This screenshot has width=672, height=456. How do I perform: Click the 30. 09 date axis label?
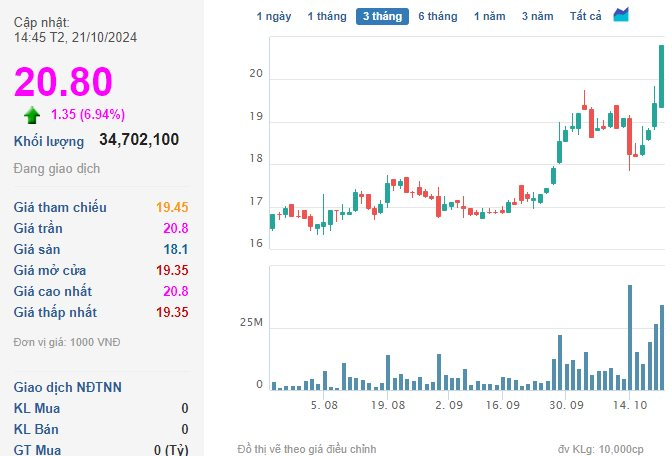pos(567,405)
